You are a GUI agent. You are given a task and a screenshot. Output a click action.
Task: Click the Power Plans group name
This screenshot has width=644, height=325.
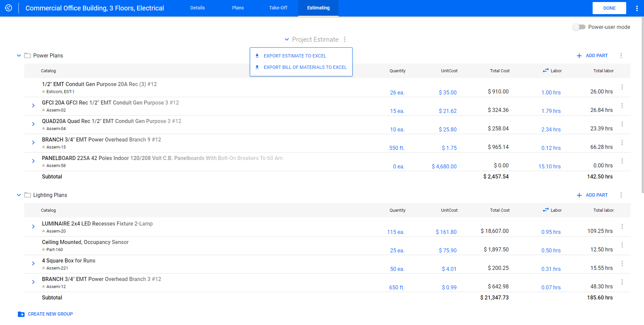pos(48,55)
